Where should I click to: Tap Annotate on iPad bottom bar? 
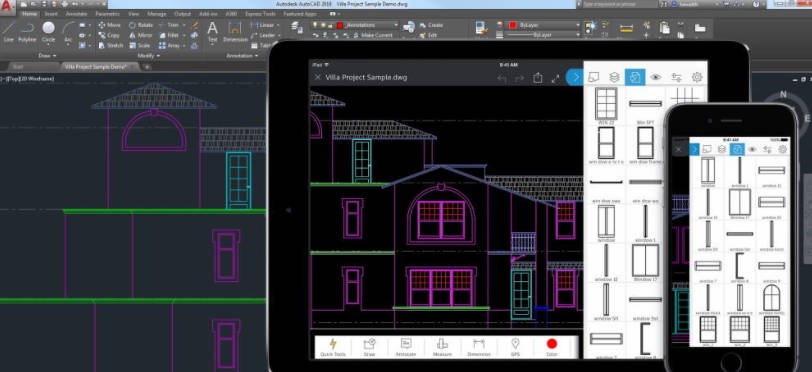pos(406,347)
